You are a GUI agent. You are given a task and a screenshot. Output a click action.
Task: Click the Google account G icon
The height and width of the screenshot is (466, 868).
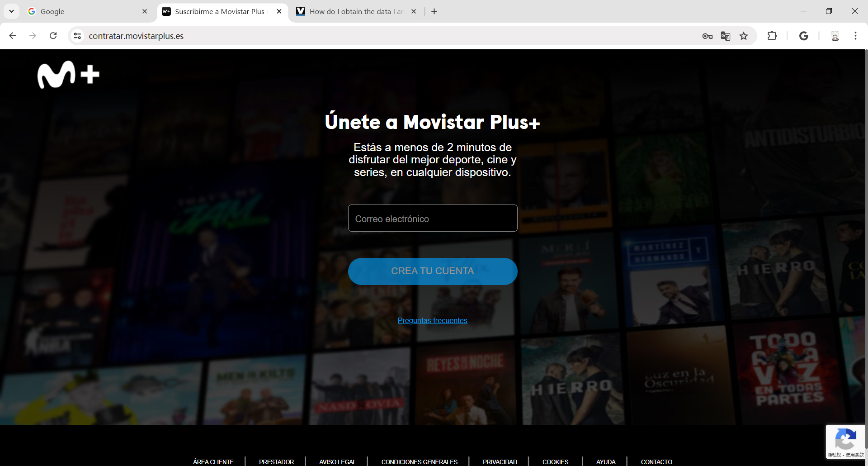click(x=804, y=36)
